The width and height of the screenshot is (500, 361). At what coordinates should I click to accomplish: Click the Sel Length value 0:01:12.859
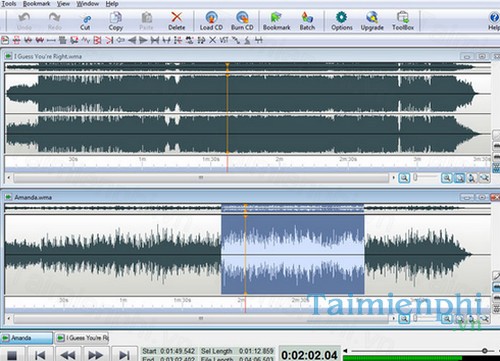coord(256,351)
